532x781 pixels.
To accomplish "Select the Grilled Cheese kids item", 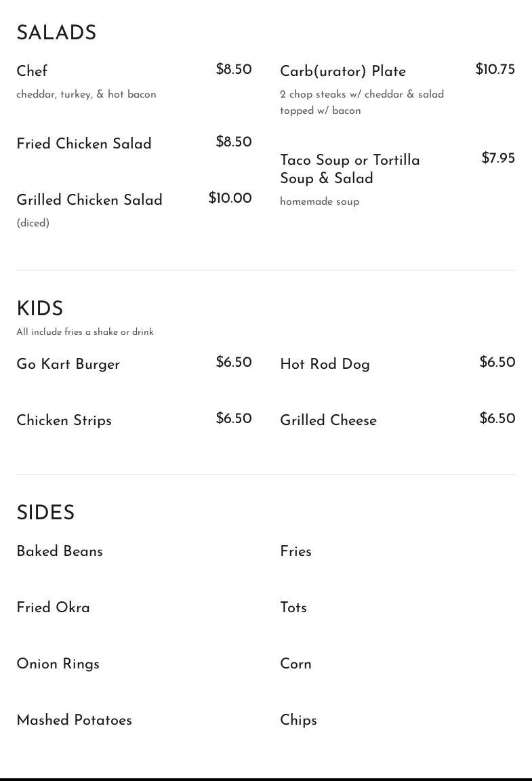I will [328, 420].
